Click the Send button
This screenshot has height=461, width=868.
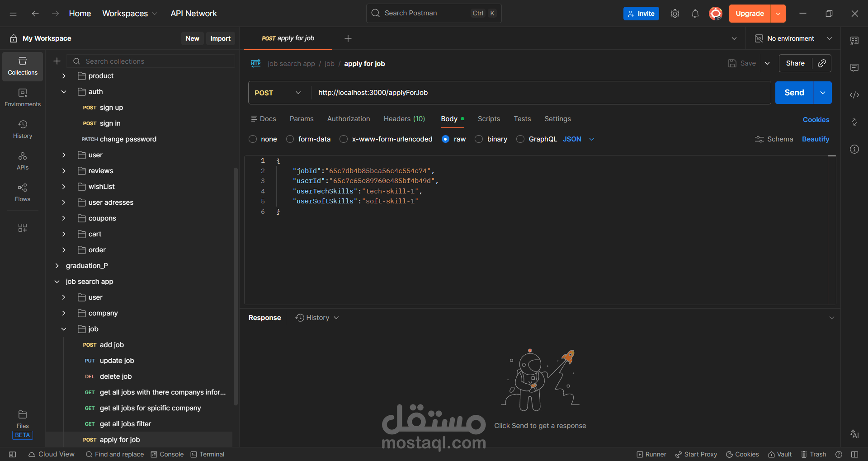794,93
